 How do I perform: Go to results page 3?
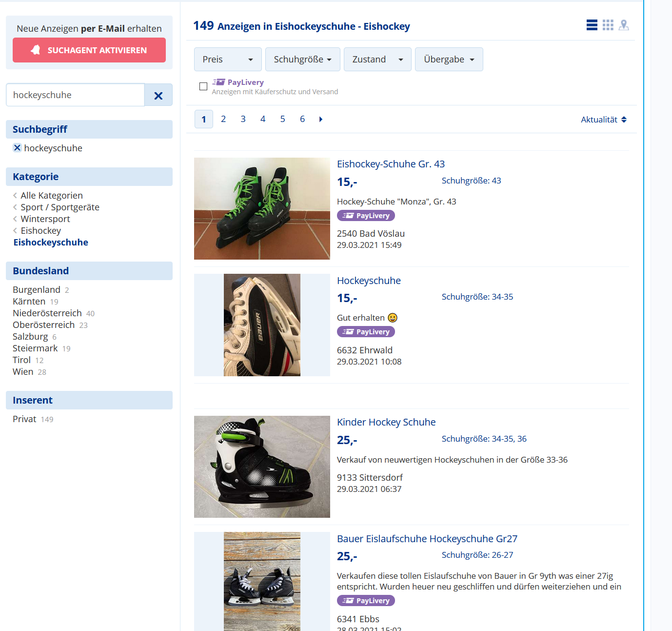(243, 119)
